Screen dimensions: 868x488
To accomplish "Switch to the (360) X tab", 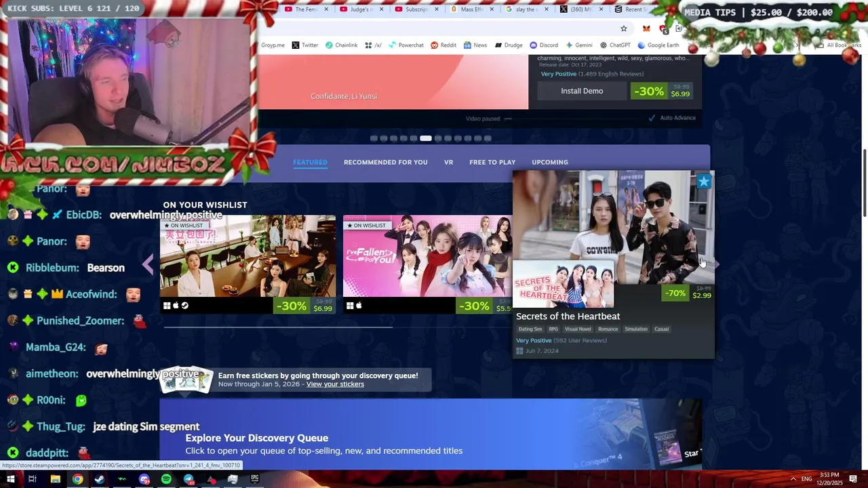I will [582, 9].
